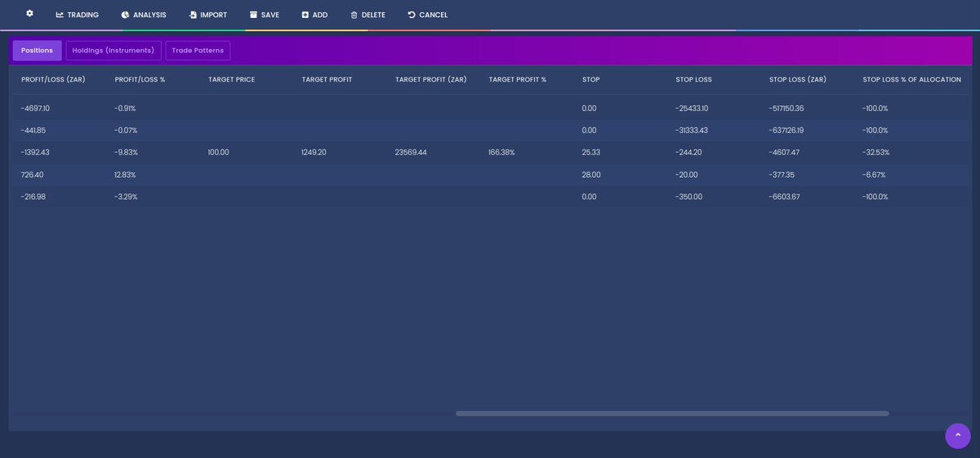Screen dimensions: 980x458
Task: Click the Save toolbar item
Action: click(265, 15)
